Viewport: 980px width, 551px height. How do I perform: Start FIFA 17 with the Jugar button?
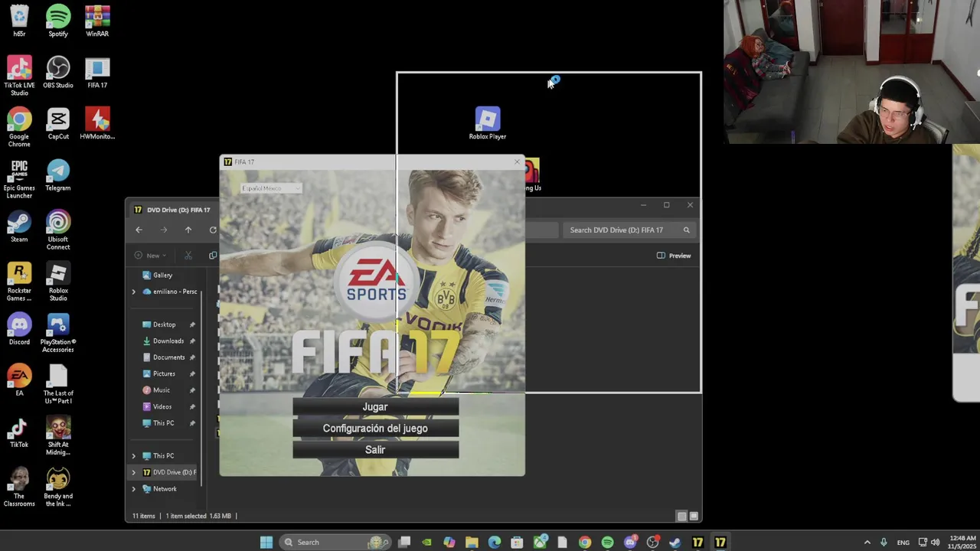coord(375,407)
